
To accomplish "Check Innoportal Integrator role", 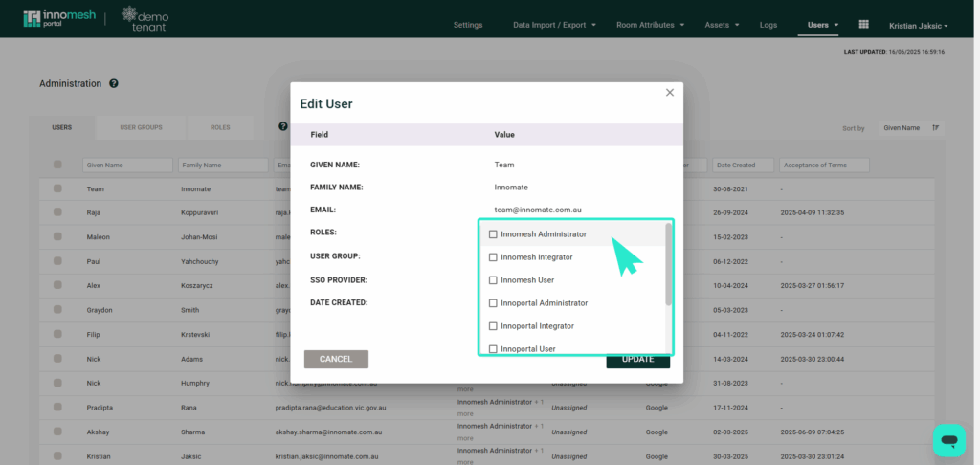I will pyautogui.click(x=493, y=326).
